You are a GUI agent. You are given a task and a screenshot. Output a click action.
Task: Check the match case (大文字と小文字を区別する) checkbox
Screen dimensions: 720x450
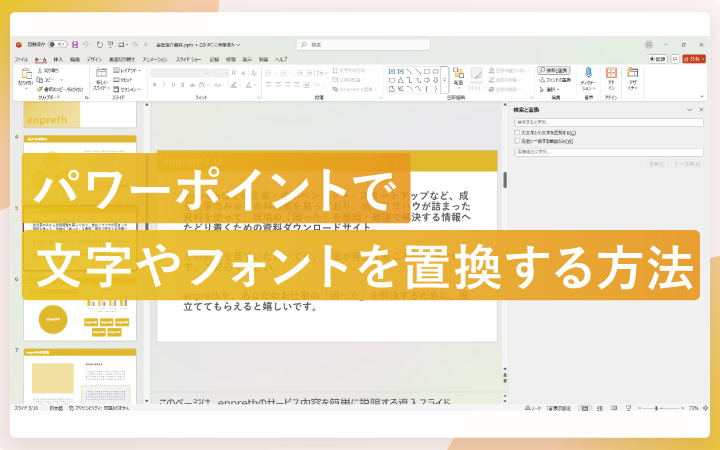pos(517,132)
